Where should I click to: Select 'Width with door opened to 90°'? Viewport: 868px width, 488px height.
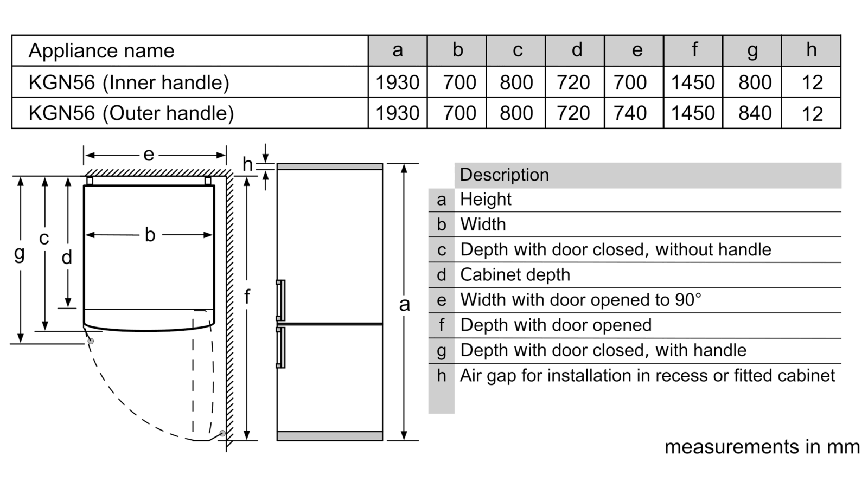580,300
